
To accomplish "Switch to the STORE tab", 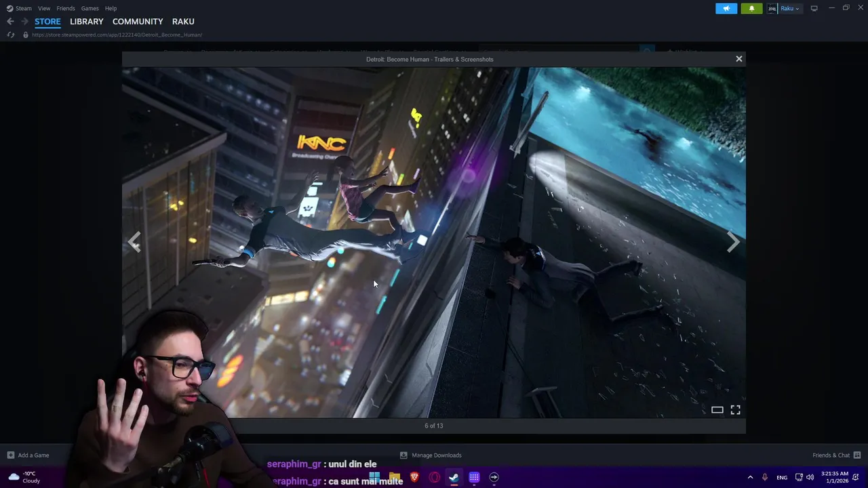I will click(x=47, y=22).
